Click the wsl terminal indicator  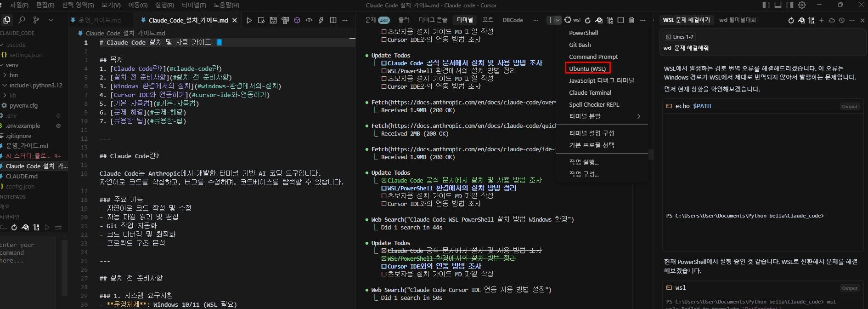coord(573,20)
